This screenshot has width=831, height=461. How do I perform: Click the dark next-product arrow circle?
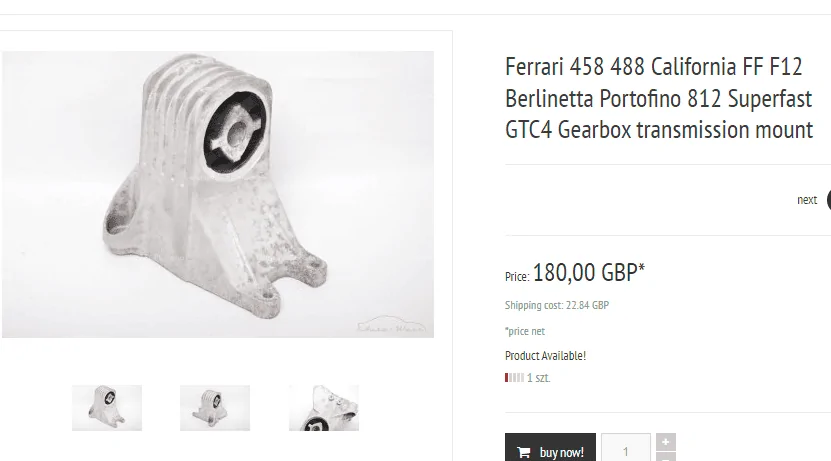[x=829, y=200]
